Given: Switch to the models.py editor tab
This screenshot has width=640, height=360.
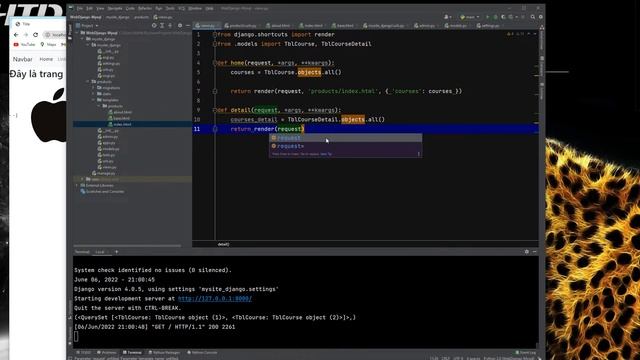Looking at the screenshot, I should 458,26.
